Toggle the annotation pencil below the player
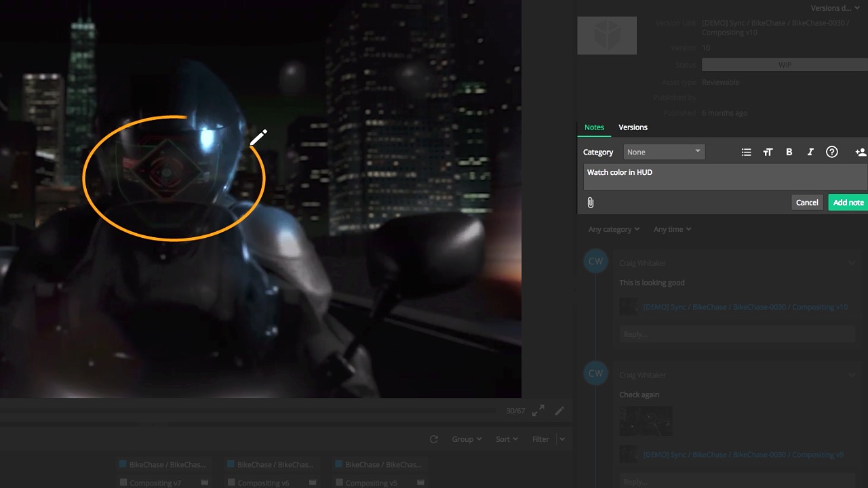Viewport: 868px width, 488px height. tap(559, 411)
